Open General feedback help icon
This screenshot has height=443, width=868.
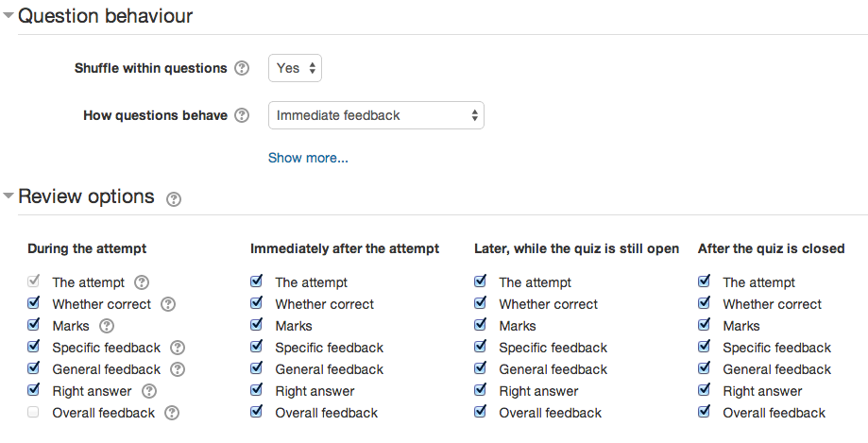(x=178, y=369)
